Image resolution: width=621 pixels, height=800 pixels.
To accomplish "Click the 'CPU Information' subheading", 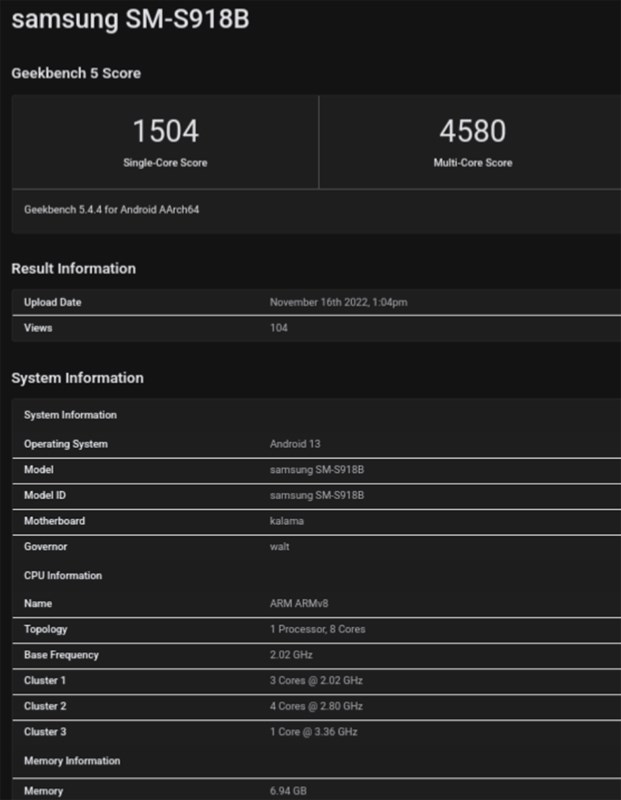I will pos(63,576).
